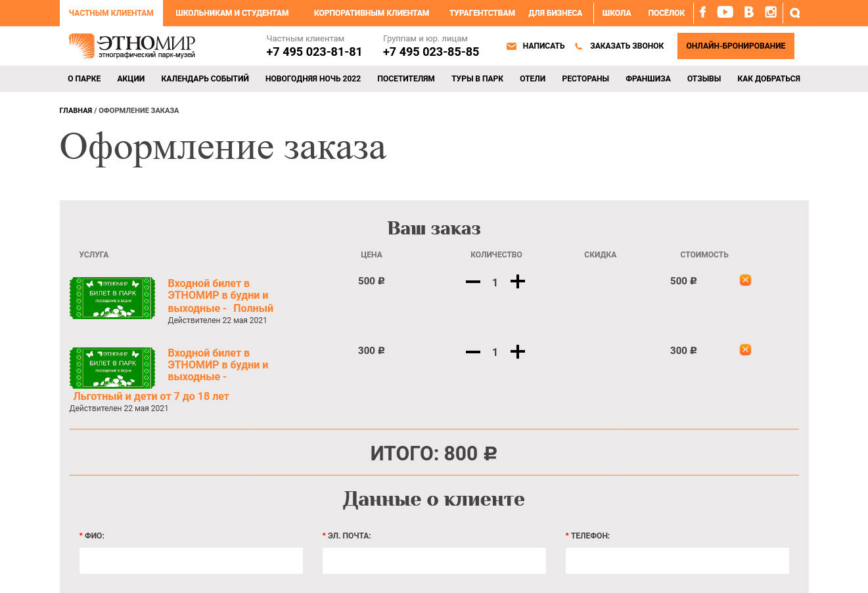Click the ЭТНОМИР logo

(132, 46)
